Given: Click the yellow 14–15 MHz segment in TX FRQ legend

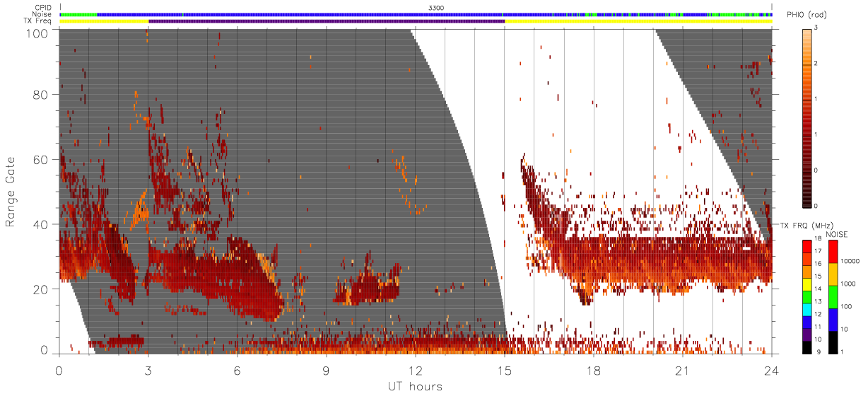Looking at the screenshot, I should (807, 284).
